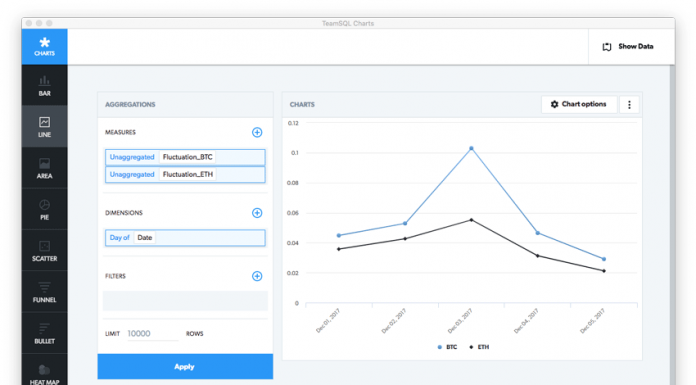Select the Line chart type

[x=44, y=127]
